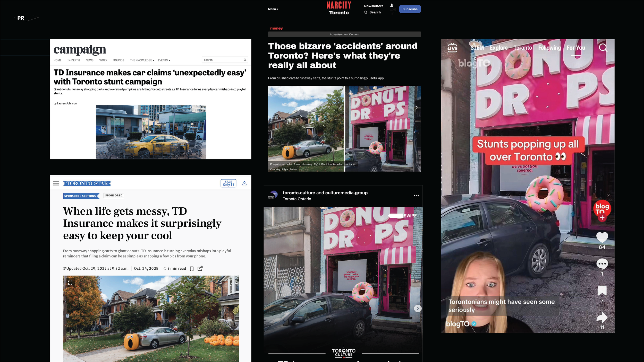This screenshot has height=362, width=644.
Task: Open the Campaign article yellow car photo
Action: (151, 132)
